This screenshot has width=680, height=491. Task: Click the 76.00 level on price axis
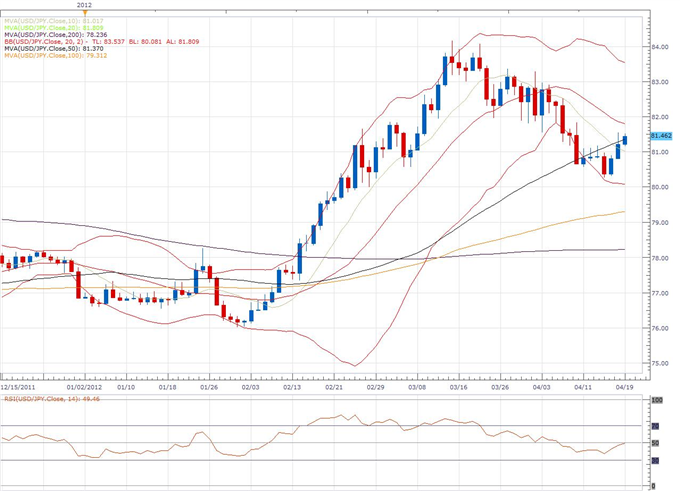click(660, 328)
